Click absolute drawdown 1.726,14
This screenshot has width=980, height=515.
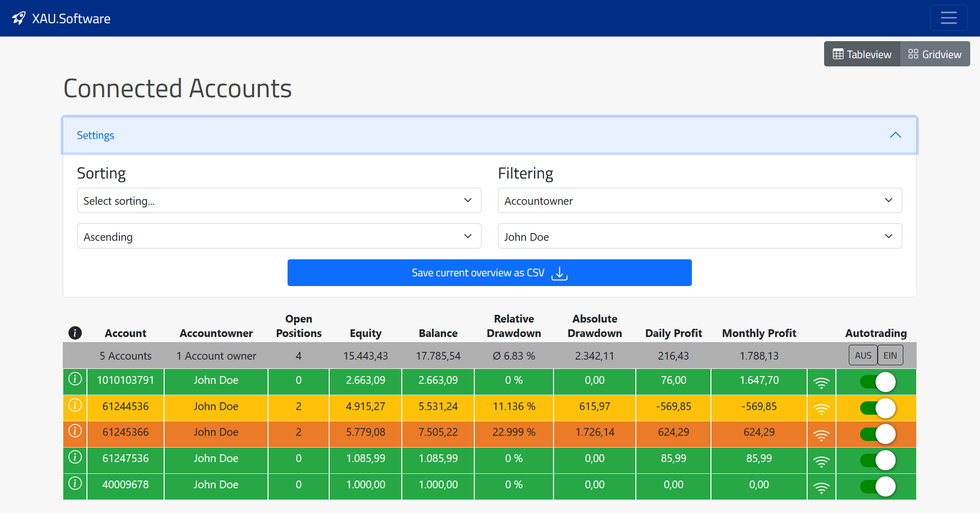point(595,432)
